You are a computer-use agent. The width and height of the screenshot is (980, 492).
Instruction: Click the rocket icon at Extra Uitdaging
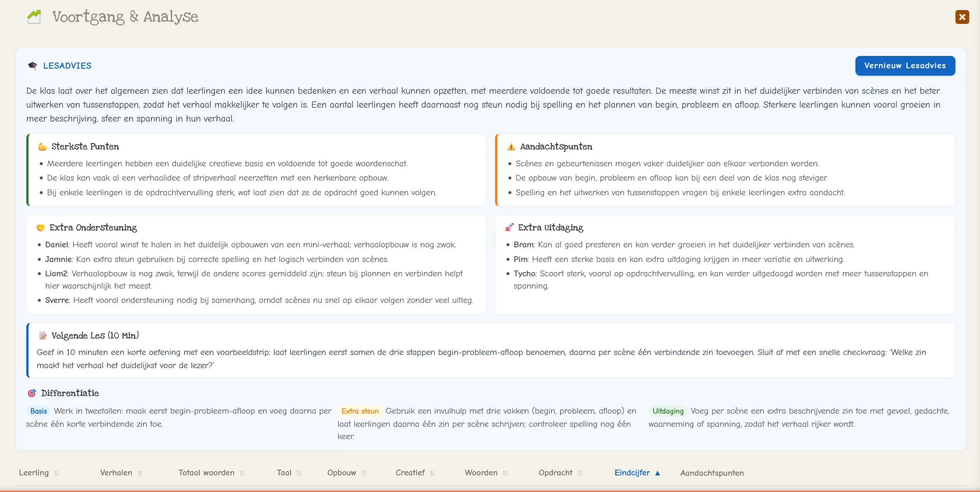click(x=509, y=228)
